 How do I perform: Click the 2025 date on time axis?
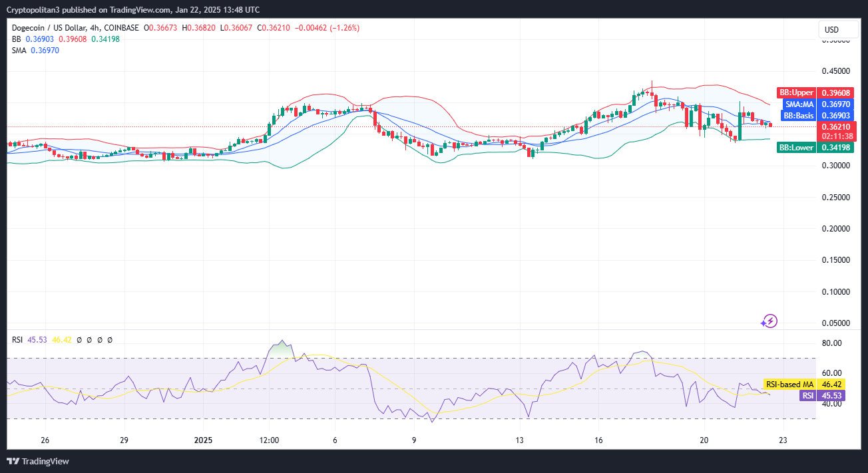tap(203, 440)
